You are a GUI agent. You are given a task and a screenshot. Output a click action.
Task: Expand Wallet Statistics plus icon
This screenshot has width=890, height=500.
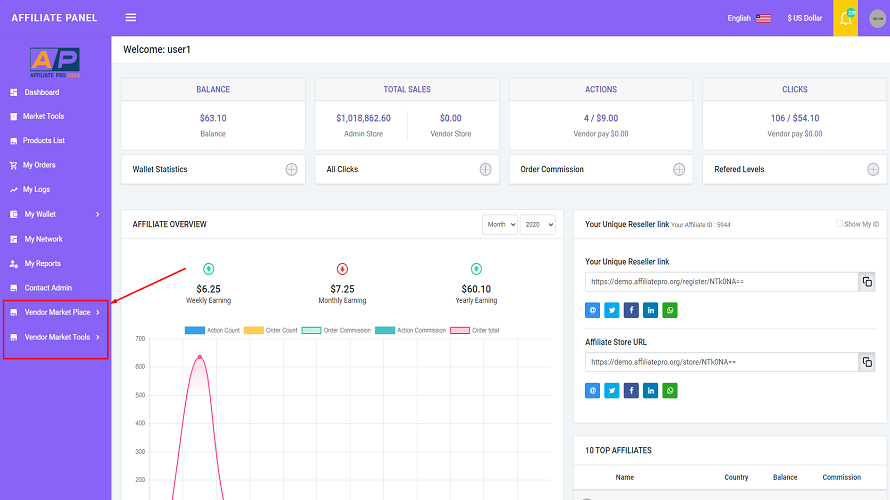291,169
